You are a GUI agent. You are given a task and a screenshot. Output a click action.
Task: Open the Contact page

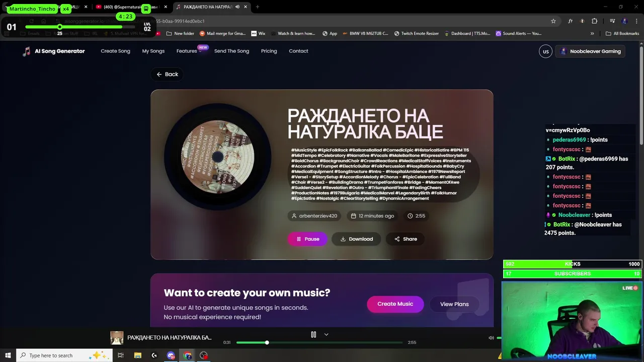298,51
